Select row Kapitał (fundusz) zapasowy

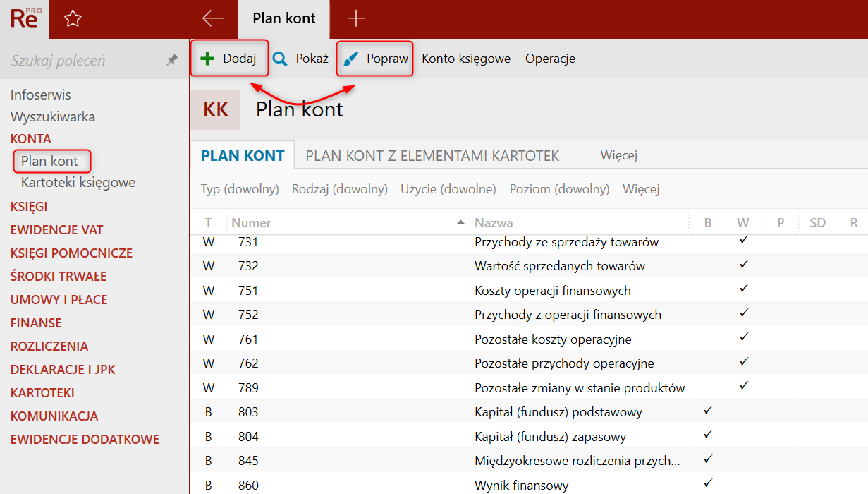pos(529,437)
